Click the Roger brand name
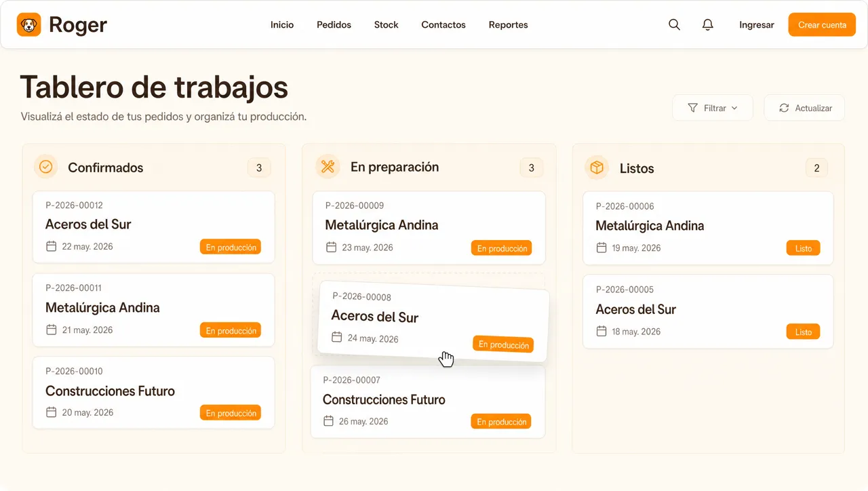Viewport: 868px width, 491px height. point(78,25)
